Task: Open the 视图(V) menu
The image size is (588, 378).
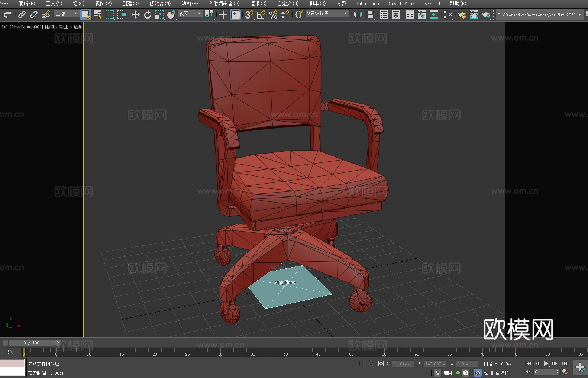Action: [x=103, y=3]
